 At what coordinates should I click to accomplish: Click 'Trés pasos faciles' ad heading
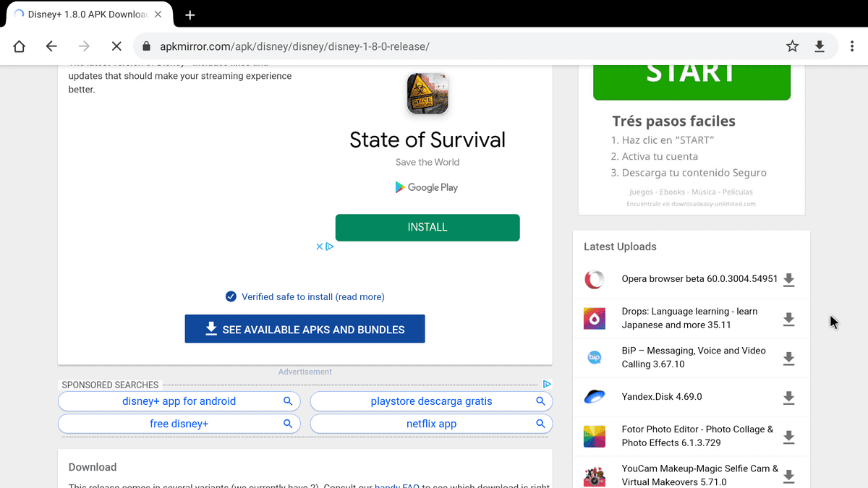(673, 121)
